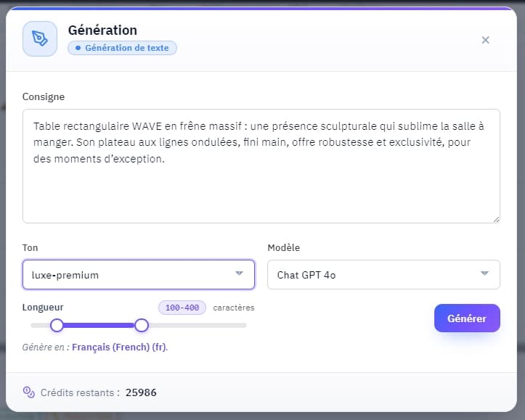Click the Français (French) (fr) language link
This screenshot has height=420, width=525.
(119, 347)
